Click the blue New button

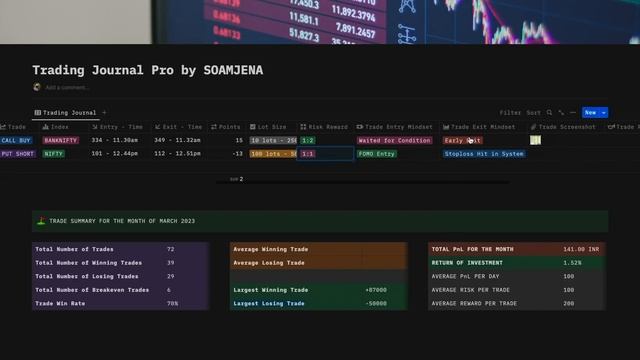[590, 113]
